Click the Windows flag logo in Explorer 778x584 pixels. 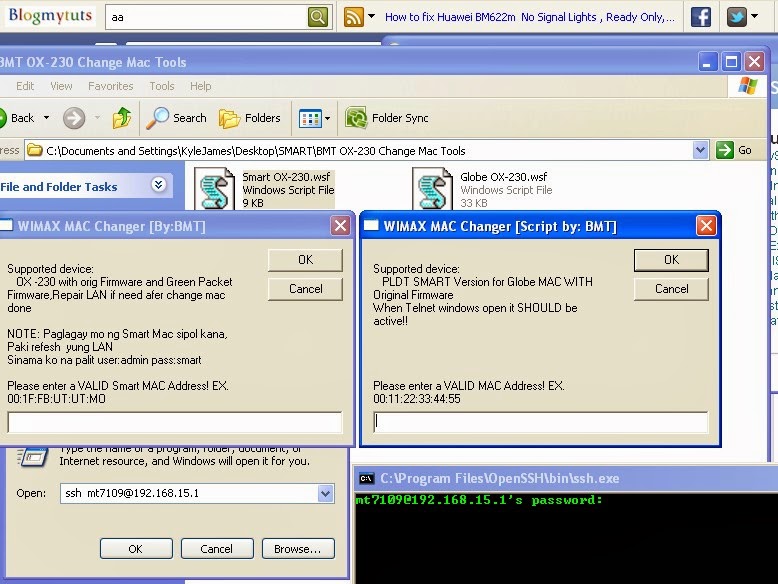tap(748, 86)
